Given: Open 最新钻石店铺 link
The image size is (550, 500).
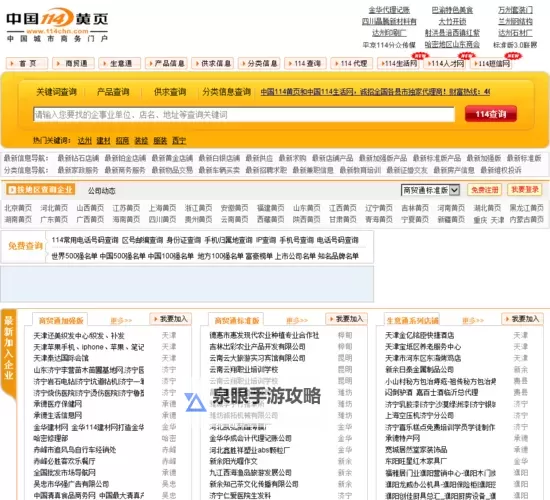Looking at the screenshot, I should tap(78, 158).
